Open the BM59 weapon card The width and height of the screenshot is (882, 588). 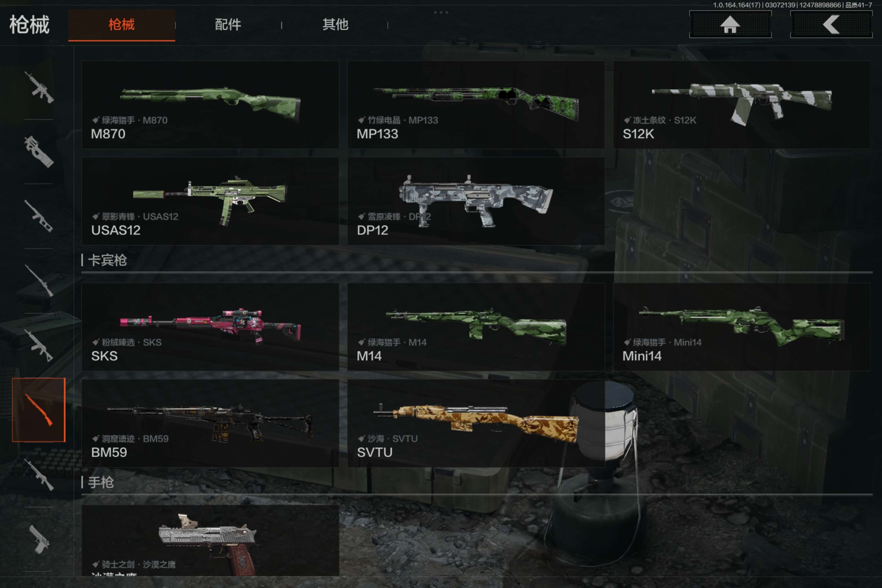[210, 423]
